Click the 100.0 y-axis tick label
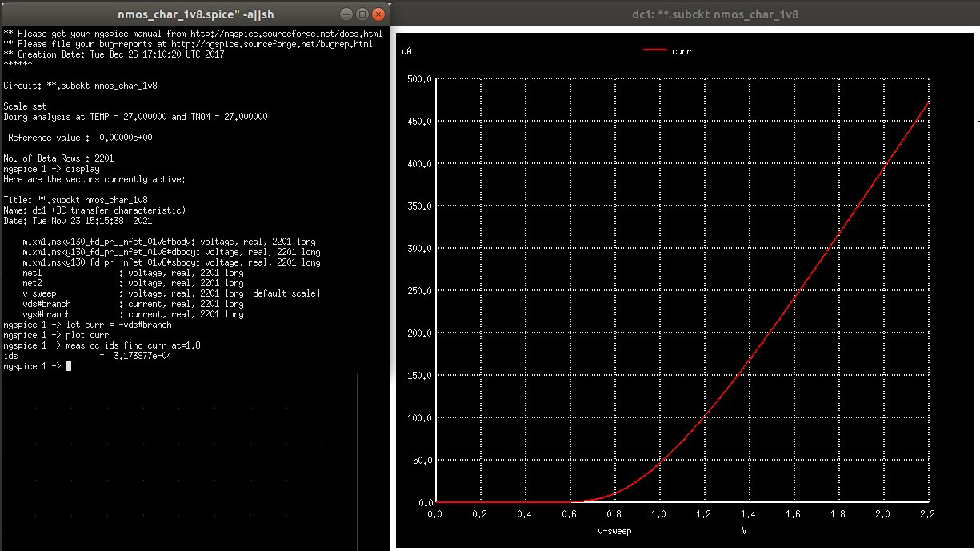Image resolution: width=980 pixels, height=551 pixels. point(419,417)
